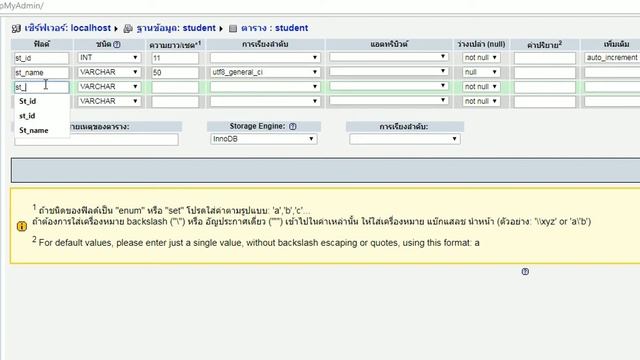Click the default column header footnote 2

coord(560,42)
